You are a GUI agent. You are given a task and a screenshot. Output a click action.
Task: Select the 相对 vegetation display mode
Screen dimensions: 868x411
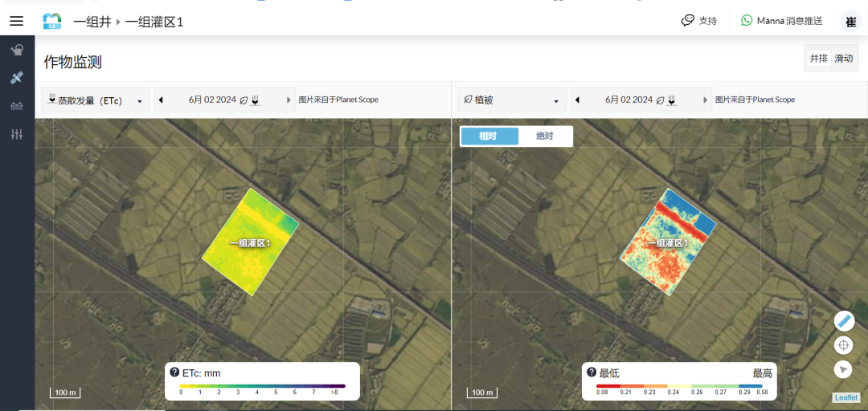click(x=488, y=136)
